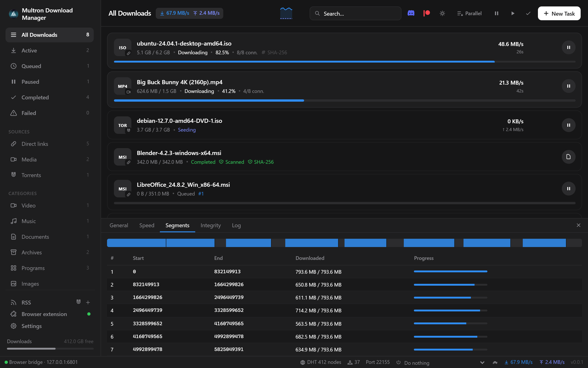Image resolution: width=588 pixels, height=368 pixels.
Task: Resume all downloads with play icon
Action: (x=512, y=13)
